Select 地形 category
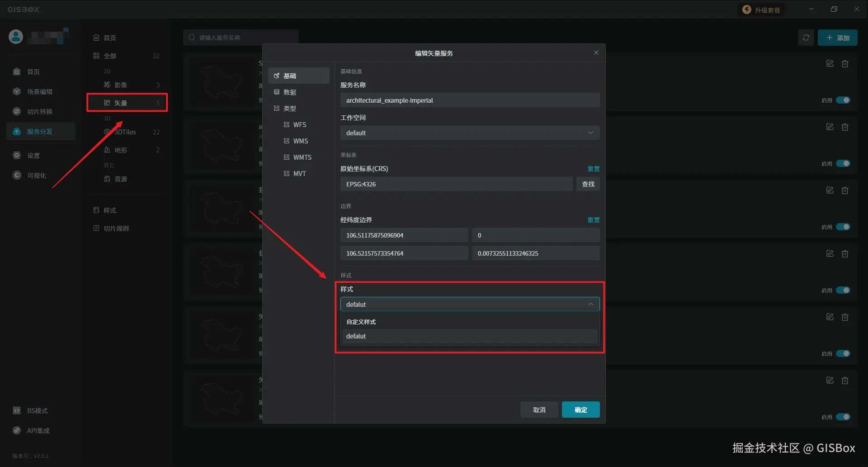The width and height of the screenshot is (868, 467). pos(127,150)
